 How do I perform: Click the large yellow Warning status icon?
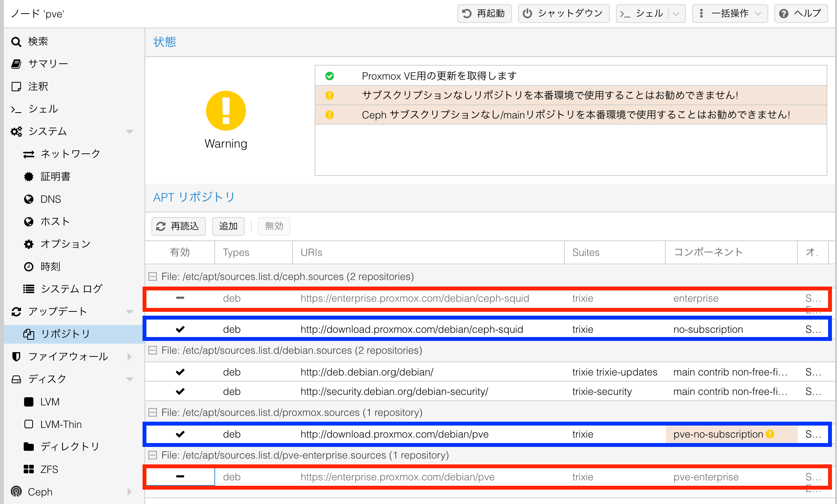point(226,111)
